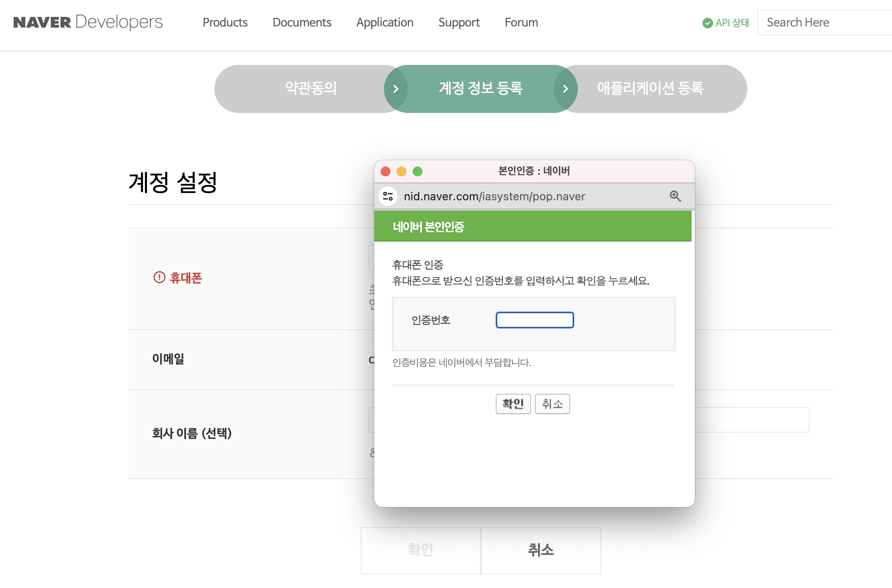Select the 약관동의 step
Image resolution: width=892 pixels, height=588 pixels.
tap(311, 89)
